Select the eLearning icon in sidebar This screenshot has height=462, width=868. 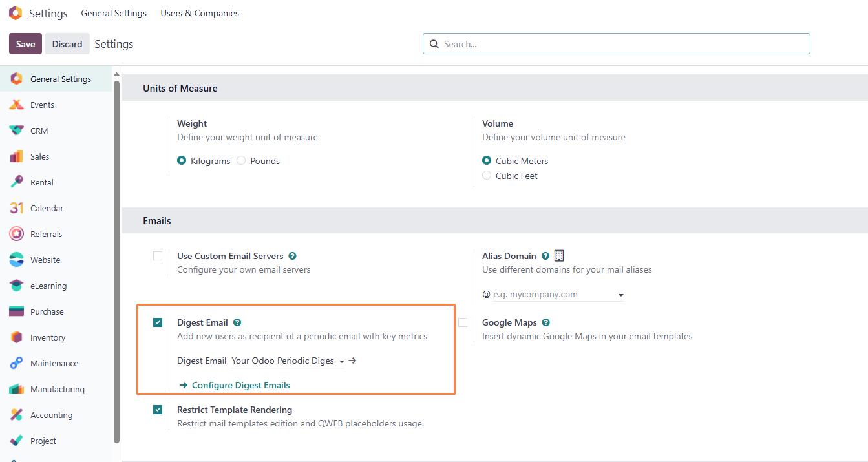coord(17,286)
